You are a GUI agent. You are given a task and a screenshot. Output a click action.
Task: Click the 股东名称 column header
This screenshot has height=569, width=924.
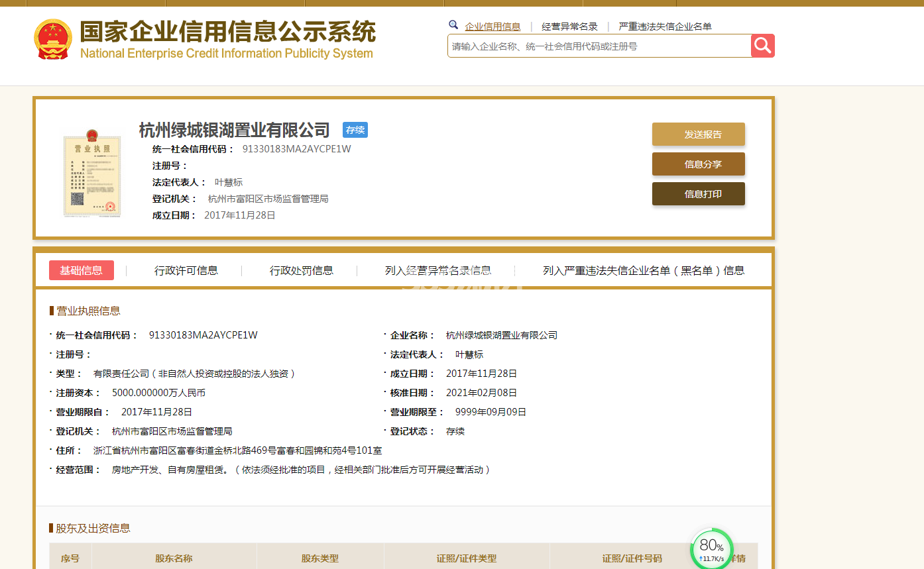pyautogui.click(x=174, y=558)
